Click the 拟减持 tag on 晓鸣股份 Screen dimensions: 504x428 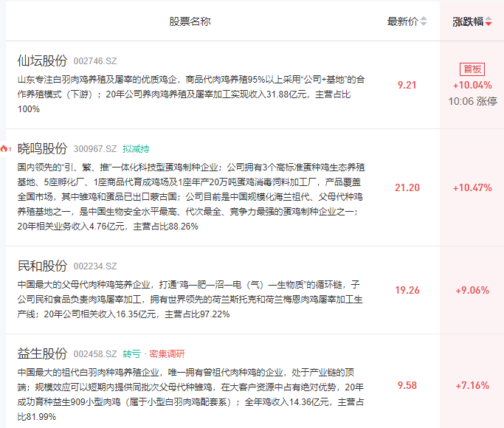coord(136,149)
